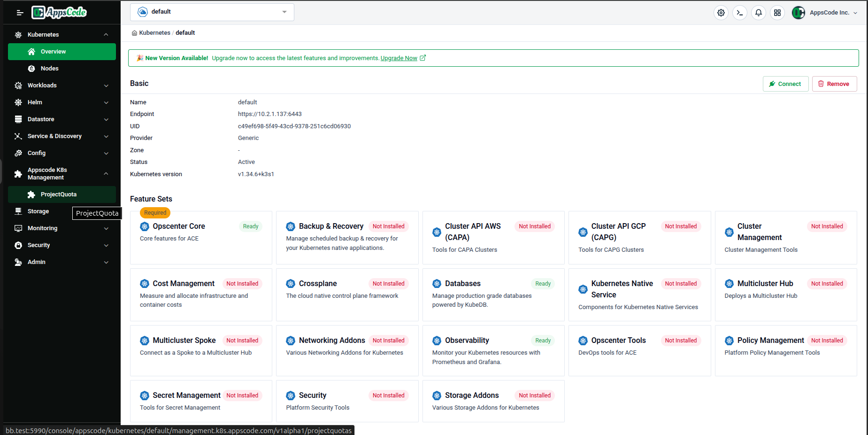
Task: Open the notifications bell icon
Action: click(x=759, y=13)
